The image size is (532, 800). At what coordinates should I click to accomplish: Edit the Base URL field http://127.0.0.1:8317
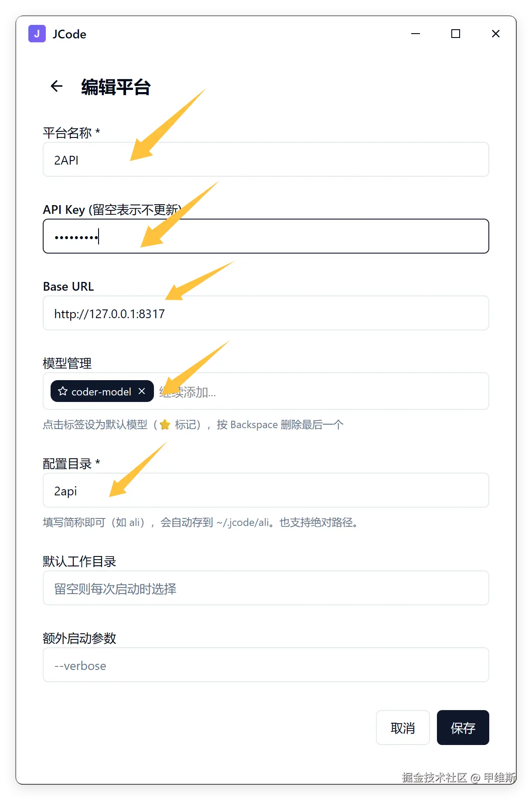click(266, 313)
